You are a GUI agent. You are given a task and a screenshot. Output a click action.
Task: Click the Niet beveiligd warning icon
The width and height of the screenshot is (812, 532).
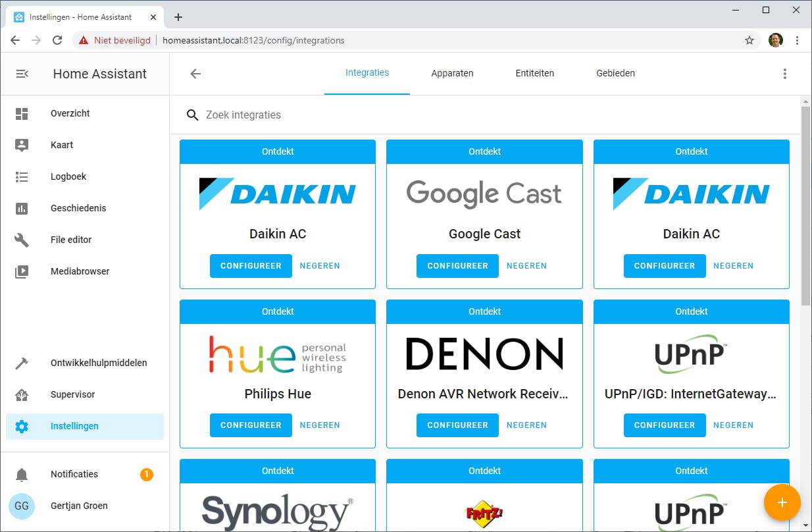tap(84, 40)
